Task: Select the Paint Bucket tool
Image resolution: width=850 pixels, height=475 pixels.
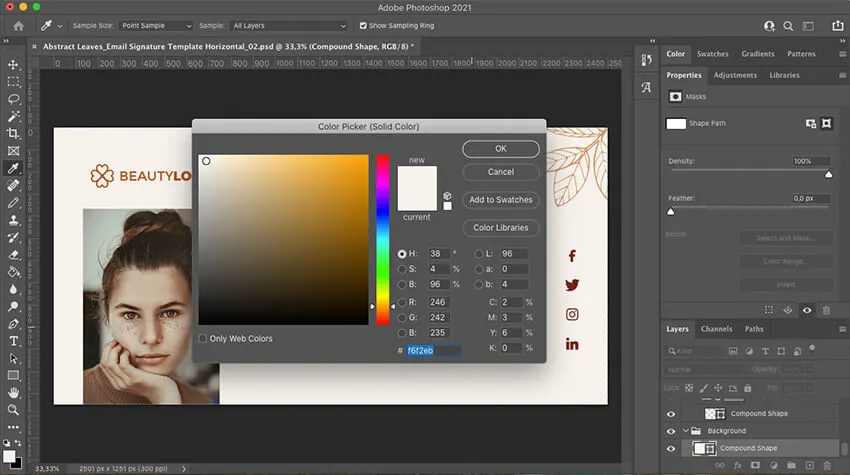Action: [x=14, y=272]
